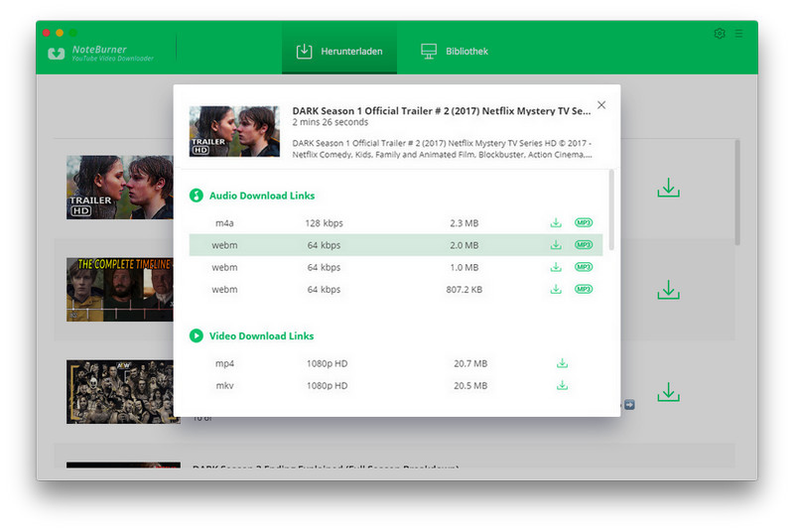Select the highlighted webm 2.0 MB row
Screen dimensions: 794x532
[x=396, y=245]
